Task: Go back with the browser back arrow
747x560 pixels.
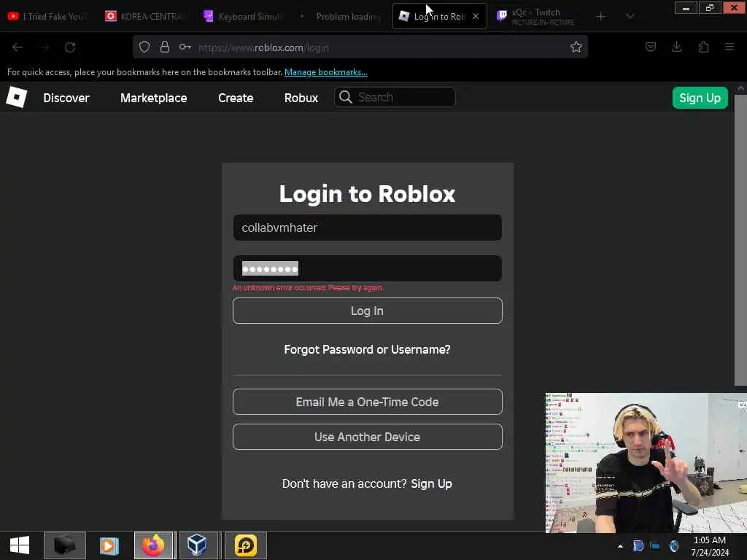Action: [18, 47]
